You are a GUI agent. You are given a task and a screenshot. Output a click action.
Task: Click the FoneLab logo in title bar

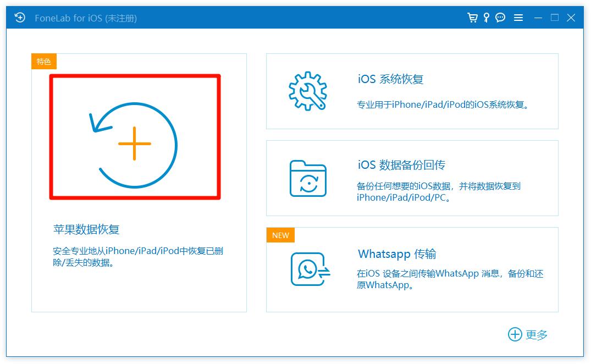coord(20,18)
